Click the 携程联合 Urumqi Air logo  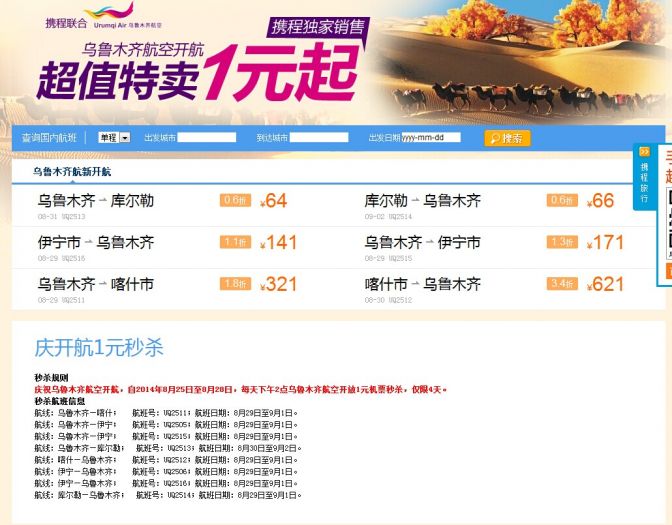[104, 16]
